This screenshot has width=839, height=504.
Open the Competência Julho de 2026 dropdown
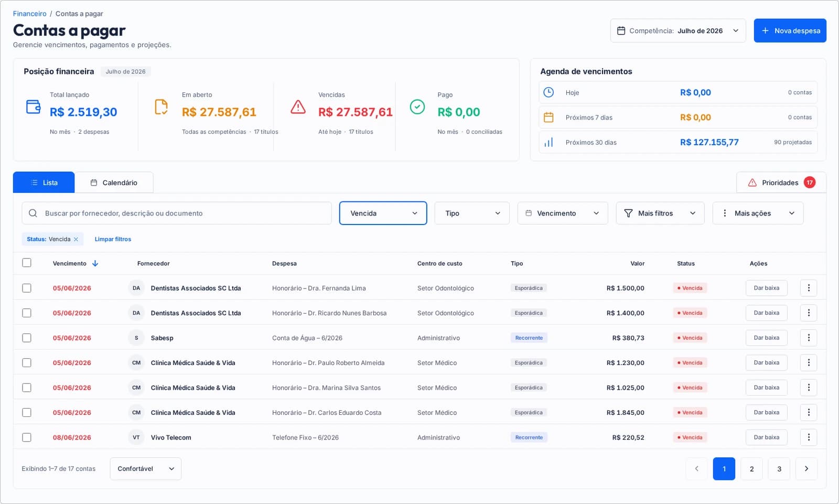[677, 30]
